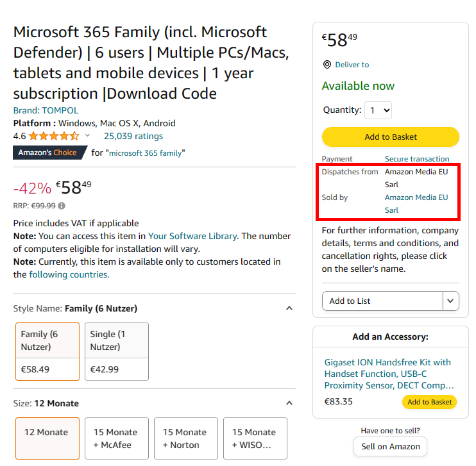This screenshot has width=476, height=466.
Task: Select the Family (6 Nutzer) style option
Action: 47,351
